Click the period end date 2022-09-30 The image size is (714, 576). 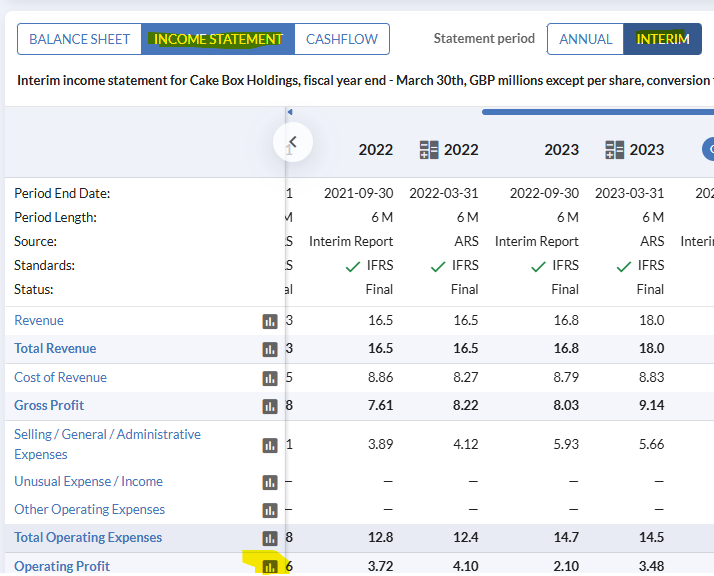pos(544,194)
